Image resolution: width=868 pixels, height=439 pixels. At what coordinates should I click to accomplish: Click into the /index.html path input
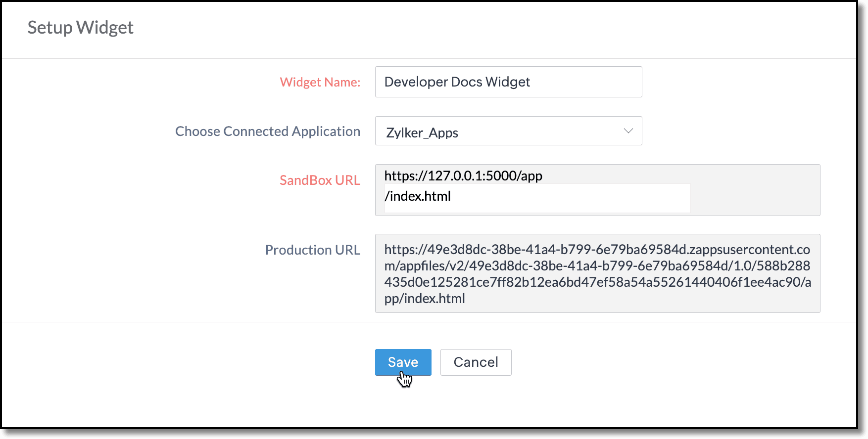537,197
